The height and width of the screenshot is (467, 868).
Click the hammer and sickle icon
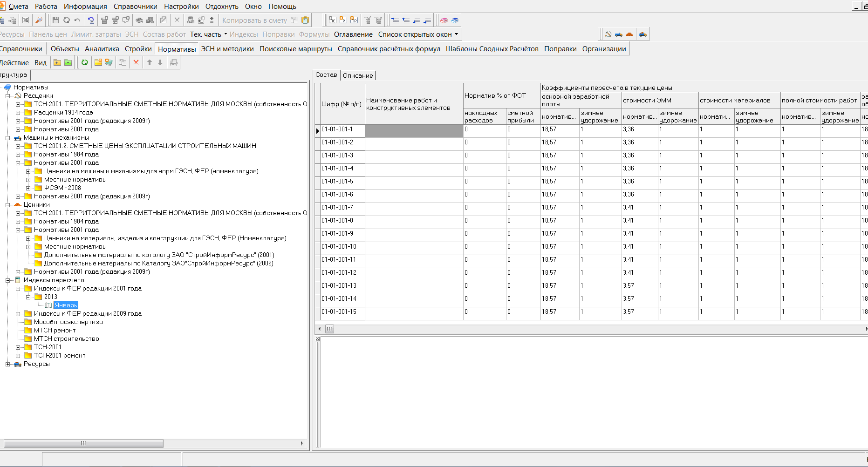[x=608, y=34]
